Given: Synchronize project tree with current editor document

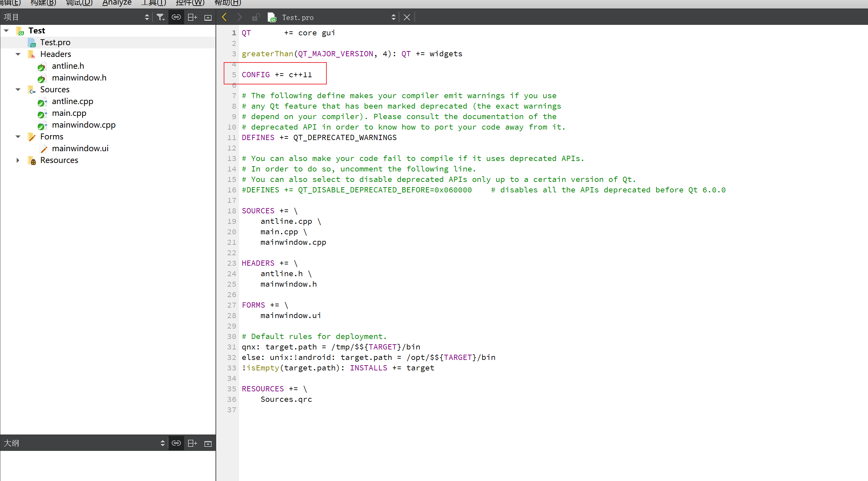Looking at the screenshot, I should pyautogui.click(x=176, y=17).
